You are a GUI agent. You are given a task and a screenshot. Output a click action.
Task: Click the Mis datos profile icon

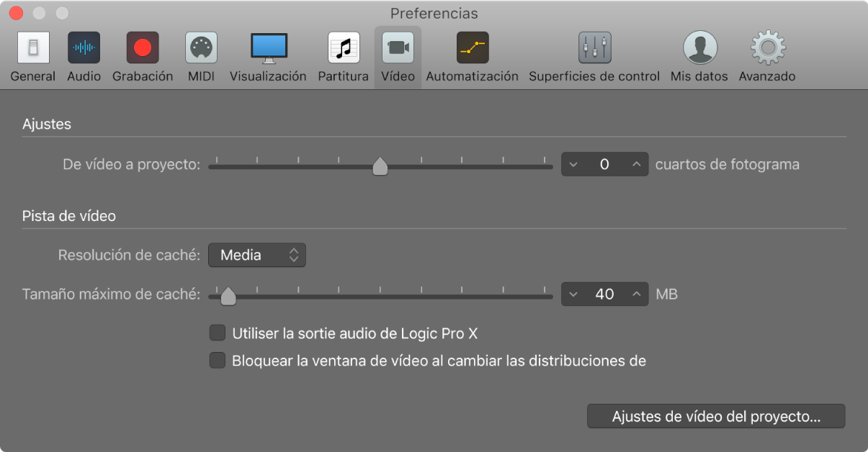click(699, 48)
